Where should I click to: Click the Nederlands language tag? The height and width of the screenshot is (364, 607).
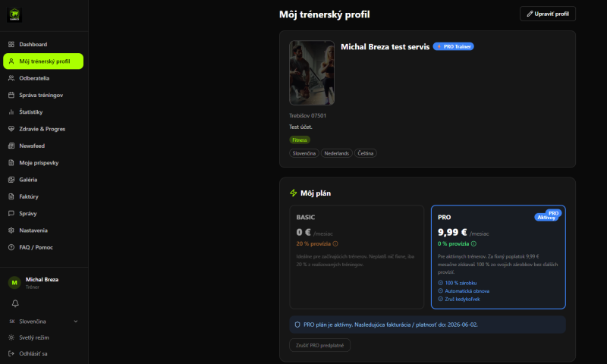[x=336, y=154]
